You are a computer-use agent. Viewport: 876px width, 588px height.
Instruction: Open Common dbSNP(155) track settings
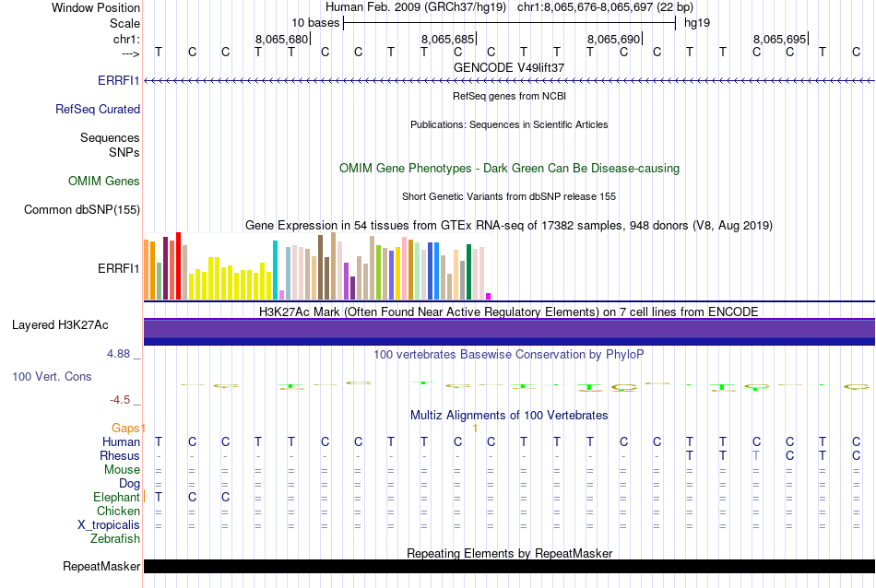pyautogui.click(x=82, y=210)
